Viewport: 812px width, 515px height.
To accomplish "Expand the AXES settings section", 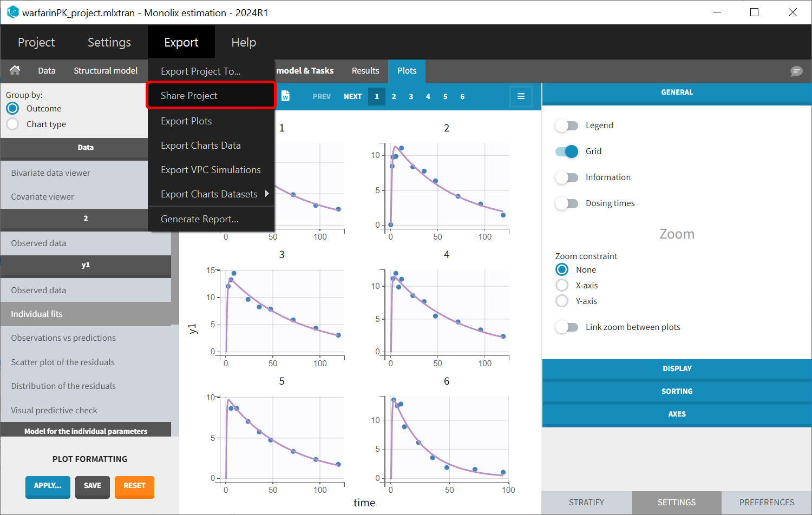I will click(677, 414).
